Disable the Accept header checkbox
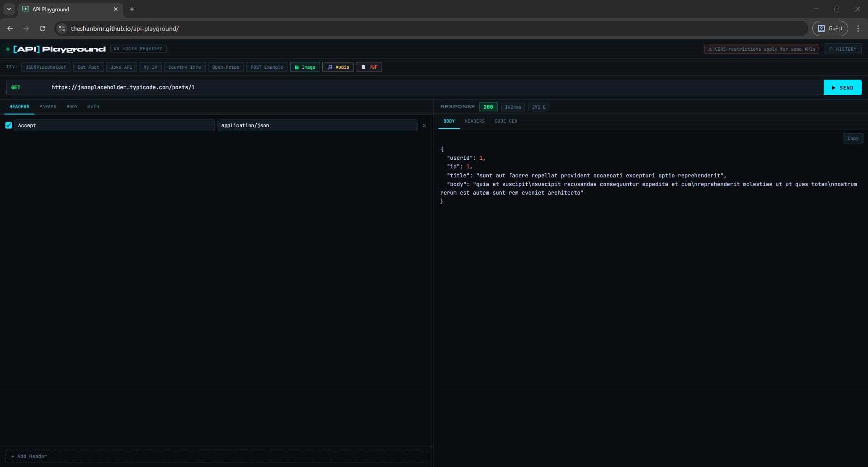This screenshot has height=467, width=868. click(9, 125)
